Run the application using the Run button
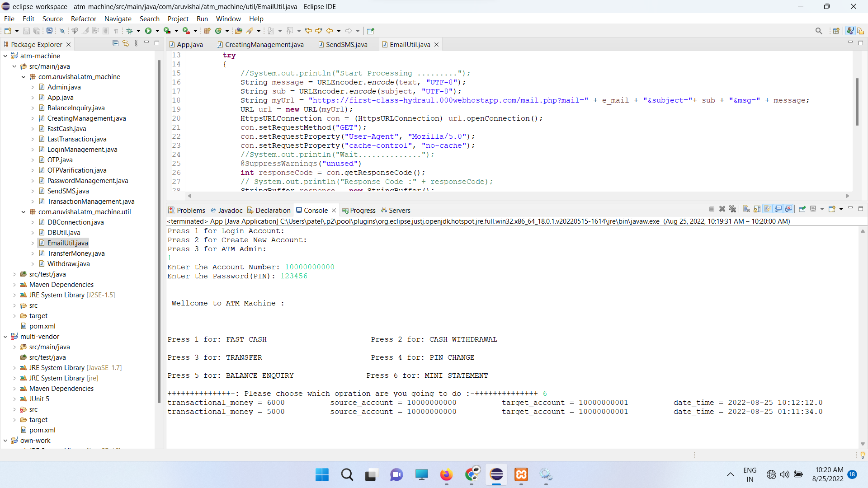This screenshot has height=488, width=868. [x=149, y=31]
